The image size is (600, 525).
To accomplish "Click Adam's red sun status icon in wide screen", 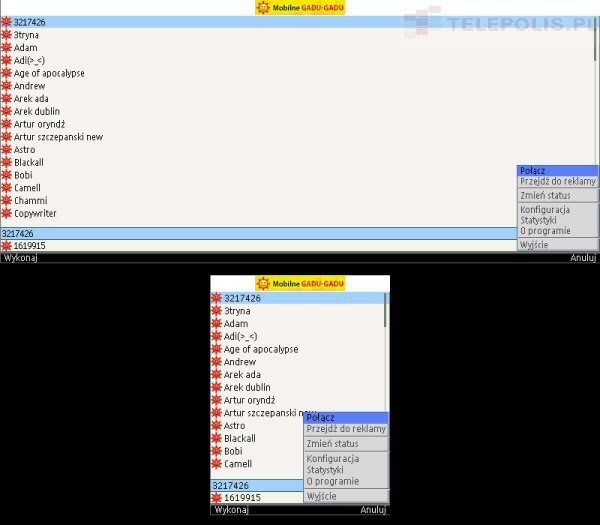I will [7, 47].
